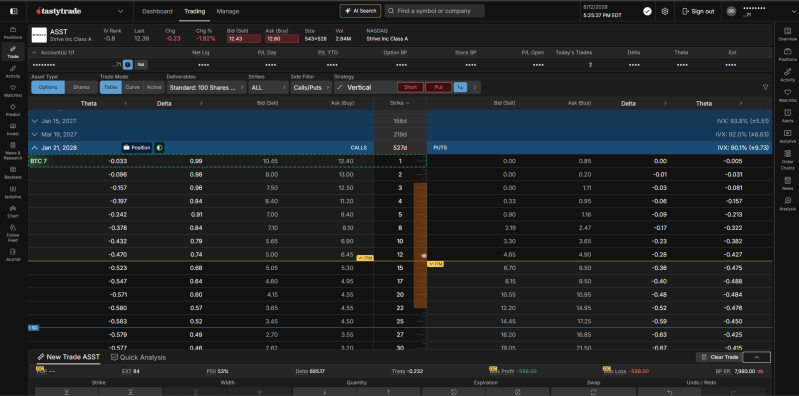Viewport: 799px width, 396px height.
Task: Open News in the right panel
Action: (x=787, y=183)
